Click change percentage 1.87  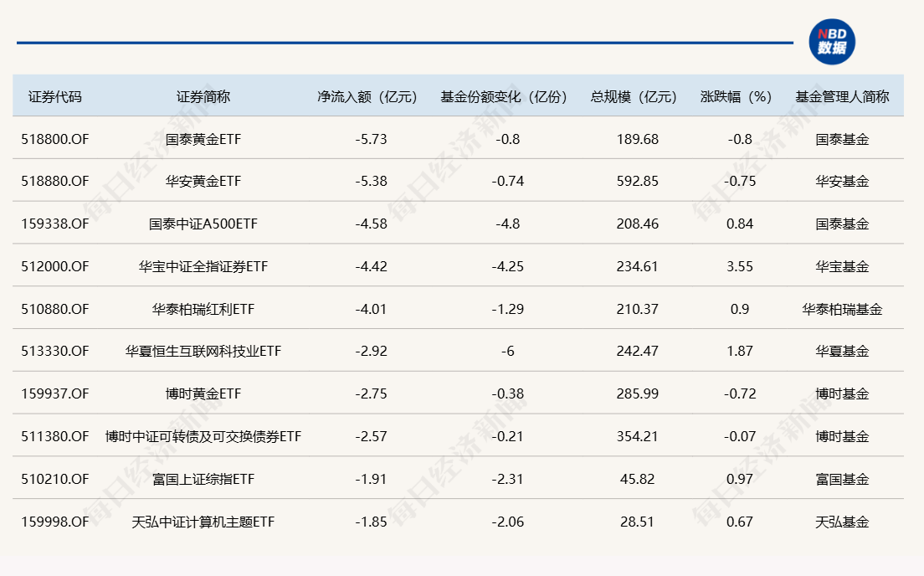click(740, 351)
